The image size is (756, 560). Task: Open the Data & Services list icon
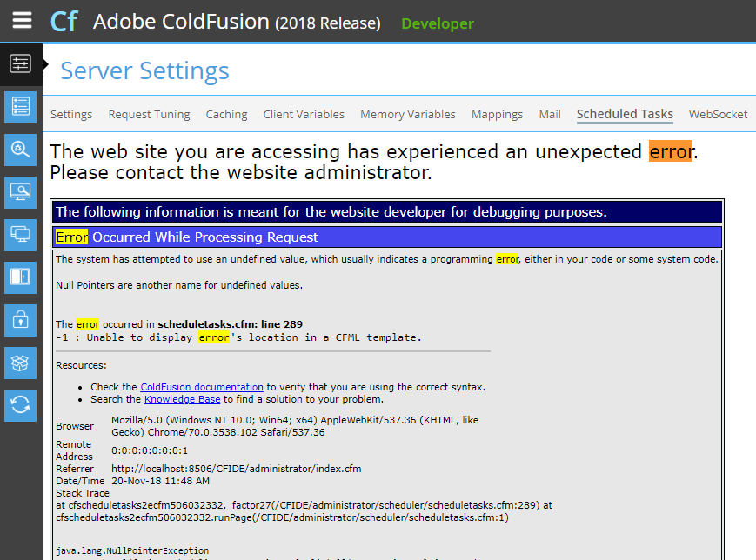pyautogui.click(x=20, y=106)
